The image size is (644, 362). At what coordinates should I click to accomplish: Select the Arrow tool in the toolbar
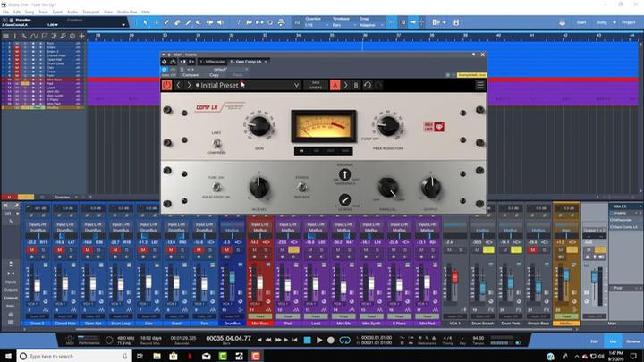click(x=145, y=22)
